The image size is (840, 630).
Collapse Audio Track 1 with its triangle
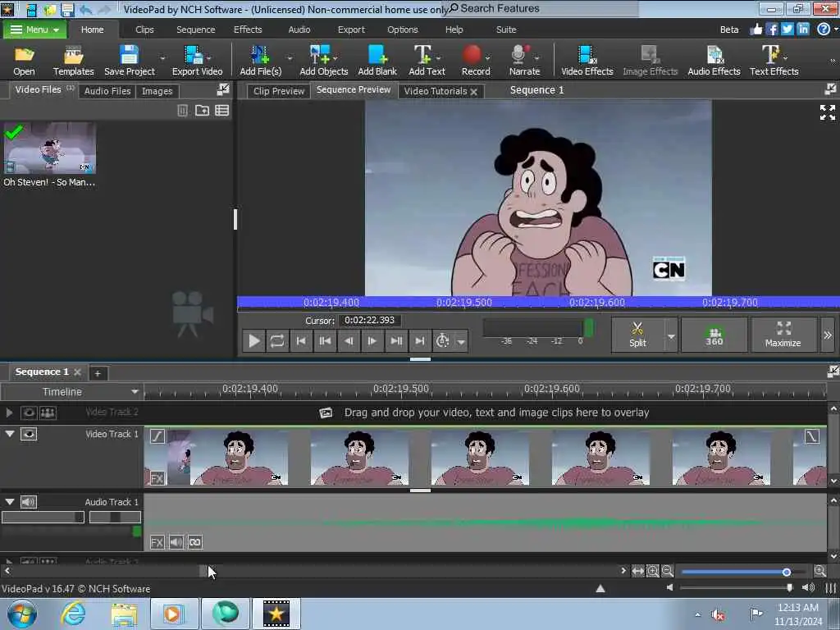click(10, 502)
